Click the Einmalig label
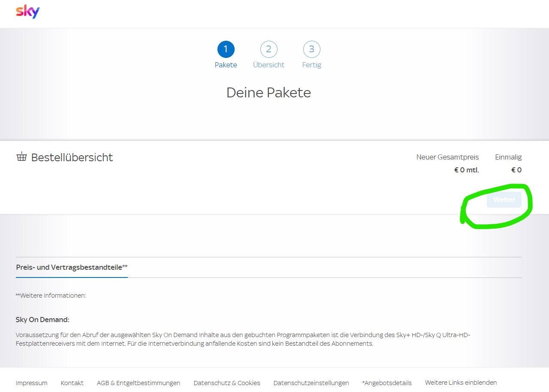This screenshot has height=392, width=549. coord(508,157)
